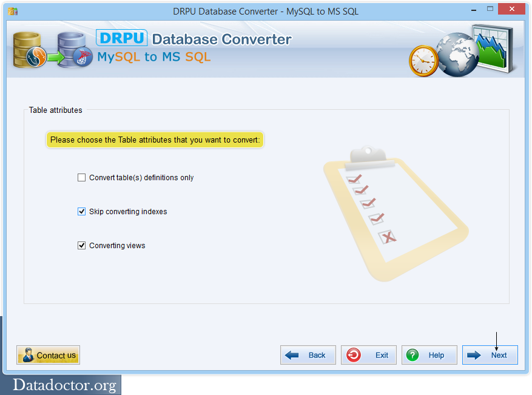Viewport: 532px width, 395px height.
Task: Click the blue right arrow Next icon
Action: coord(474,356)
